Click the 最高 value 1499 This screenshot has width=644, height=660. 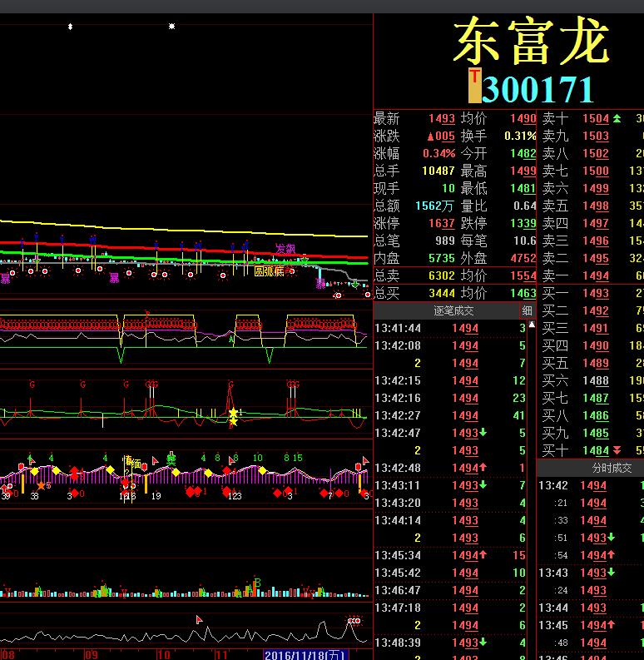(x=523, y=171)
